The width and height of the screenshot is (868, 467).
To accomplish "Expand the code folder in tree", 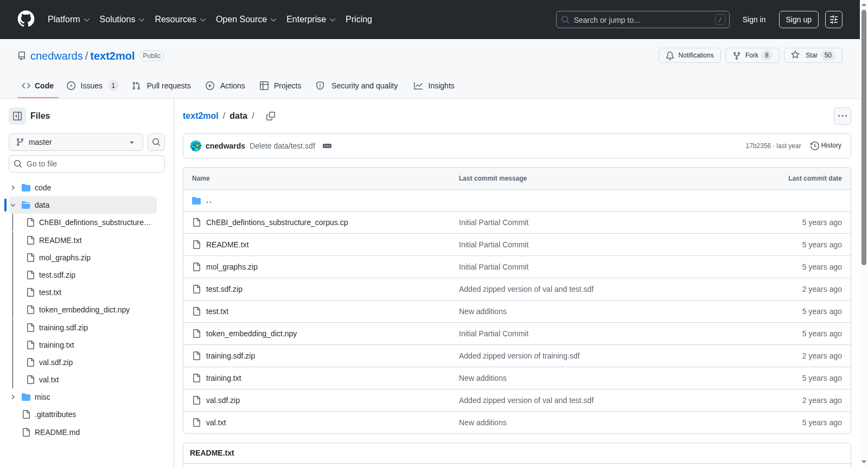I will [13, 188].
